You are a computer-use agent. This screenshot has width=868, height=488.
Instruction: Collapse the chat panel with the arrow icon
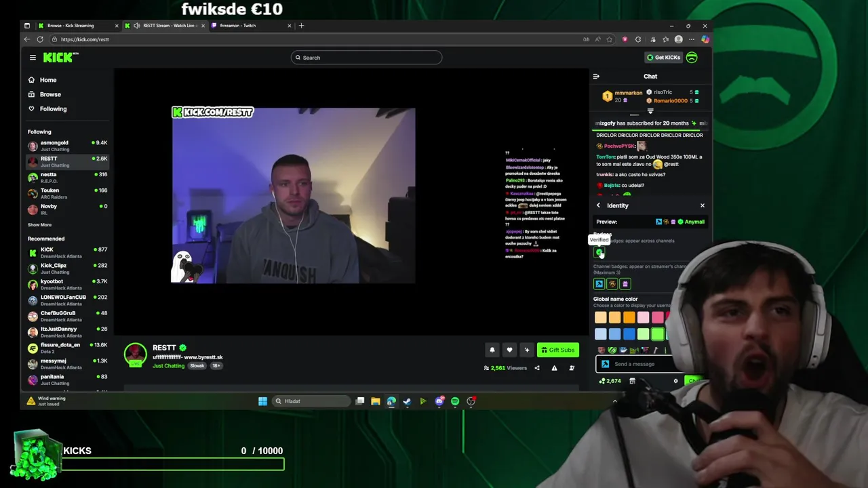(596, 77)
